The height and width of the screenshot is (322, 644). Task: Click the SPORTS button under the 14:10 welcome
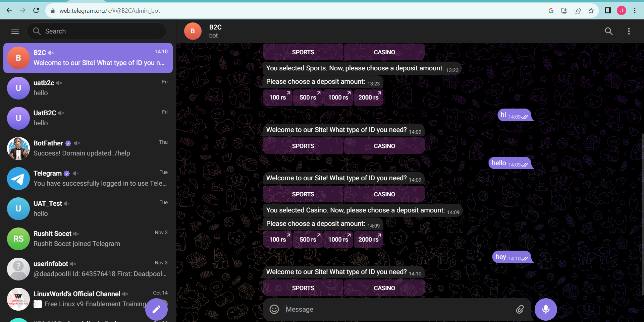click(303, 288)
